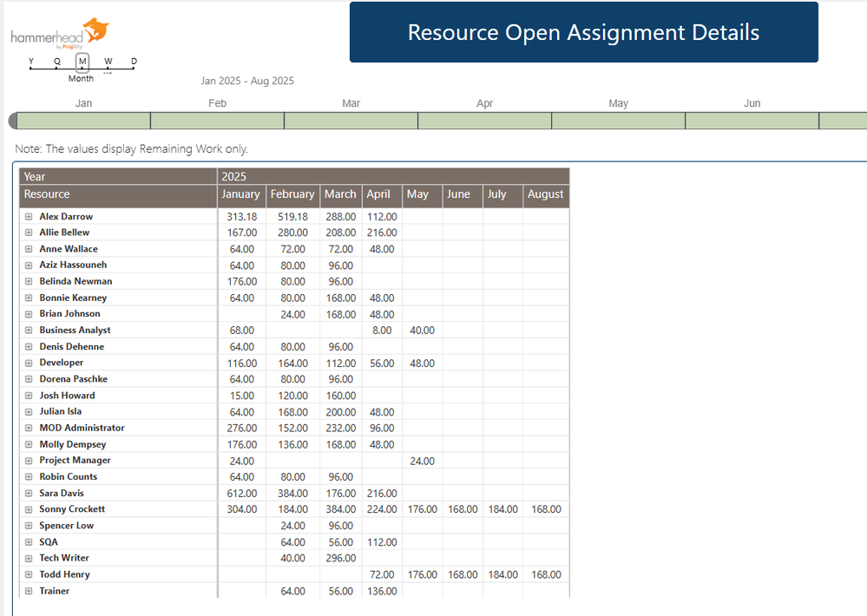Select Tech Writer's March value 296.00
The height and width of the screenshot is (616, 867).
[x=340, y=559]
